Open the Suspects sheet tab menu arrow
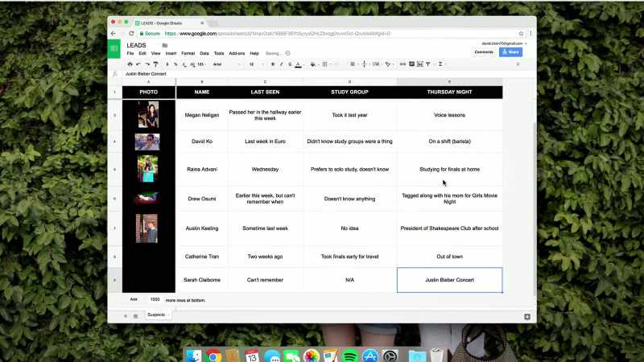This screenshot has height=362, width=644. pos(168,315)
